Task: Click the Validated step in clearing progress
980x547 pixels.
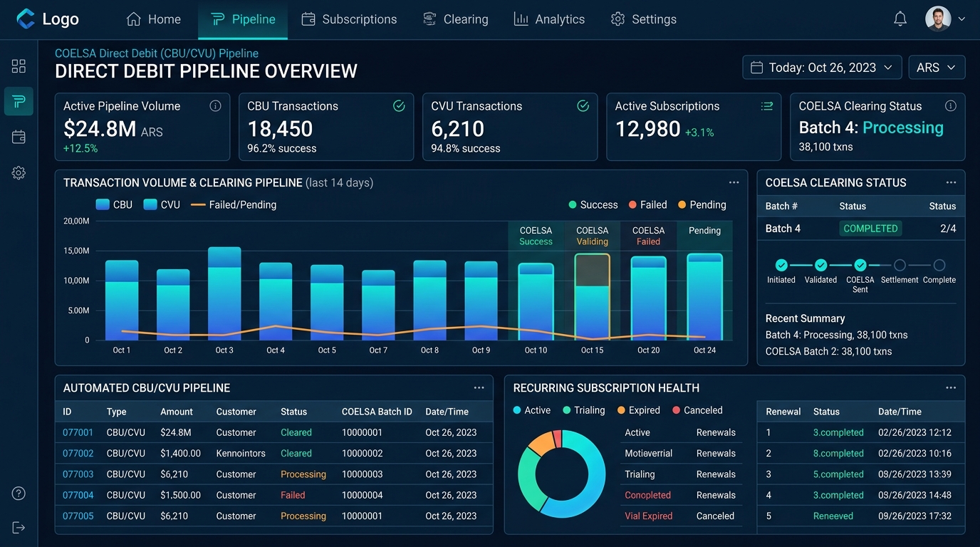Action: point(820,265)
